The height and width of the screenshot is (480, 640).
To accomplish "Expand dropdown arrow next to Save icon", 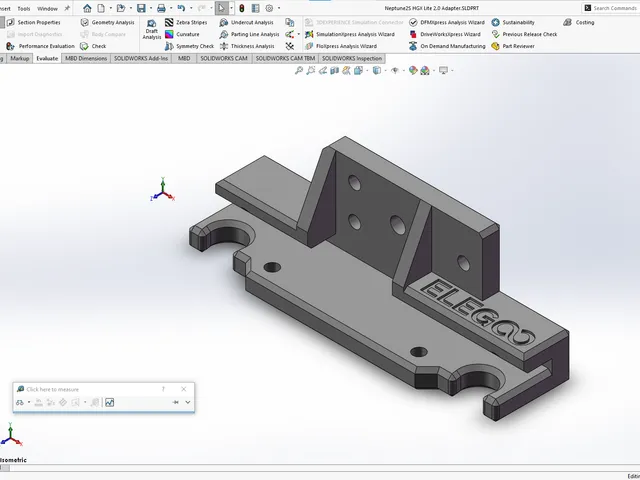I will coord(151,8).
